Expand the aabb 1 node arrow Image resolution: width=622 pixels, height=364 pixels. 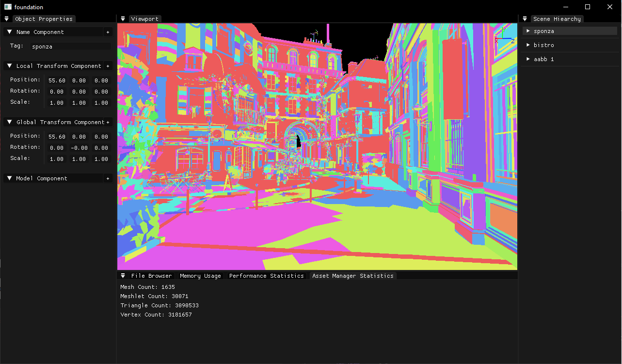point(528,59)
